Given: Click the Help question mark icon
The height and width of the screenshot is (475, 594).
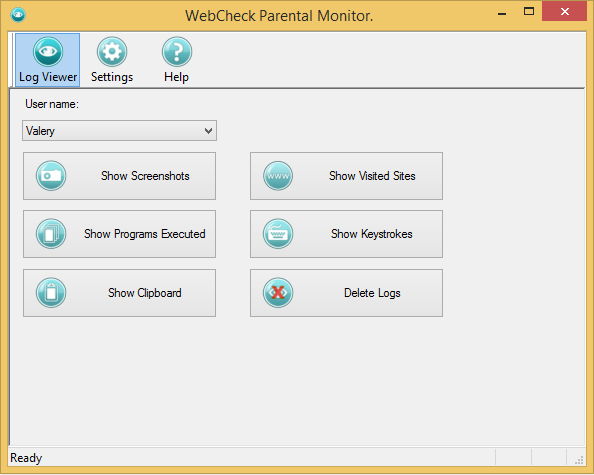Looking at the screenshot, I should coord(177,52).
